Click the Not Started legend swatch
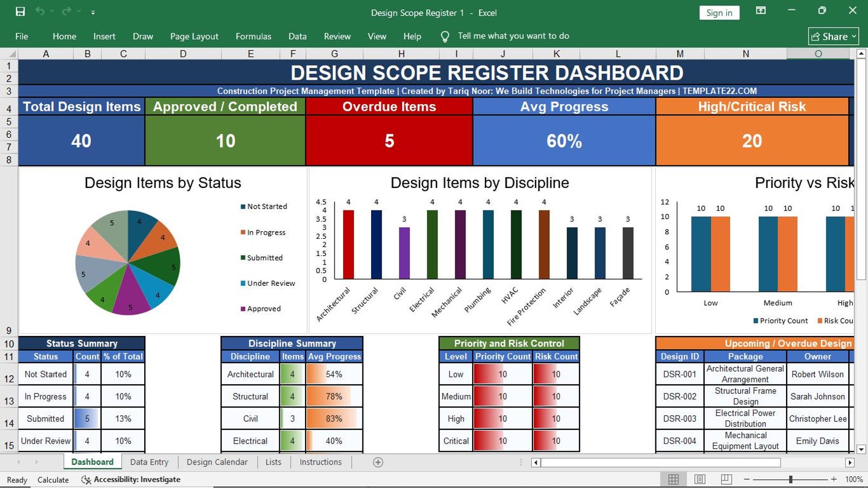 [243, 207]
